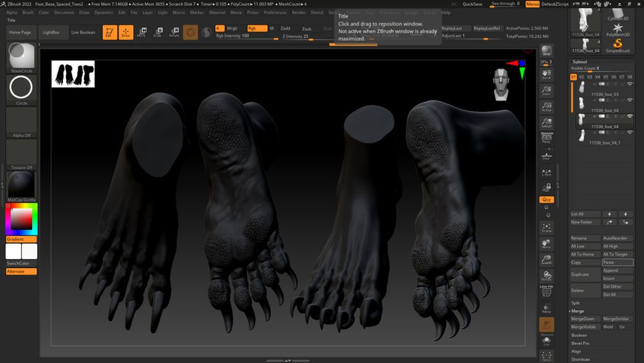Screen dimensions: 644x363
Task: Select the SimpleBrush tool icon
Action: pos(618,45)
